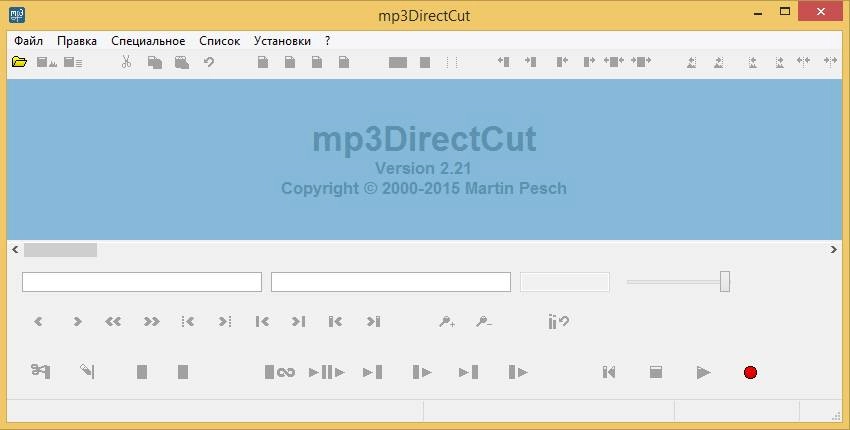850x430 pixels.
Task: Open the Список menu
Action: (x=220, y=41)
